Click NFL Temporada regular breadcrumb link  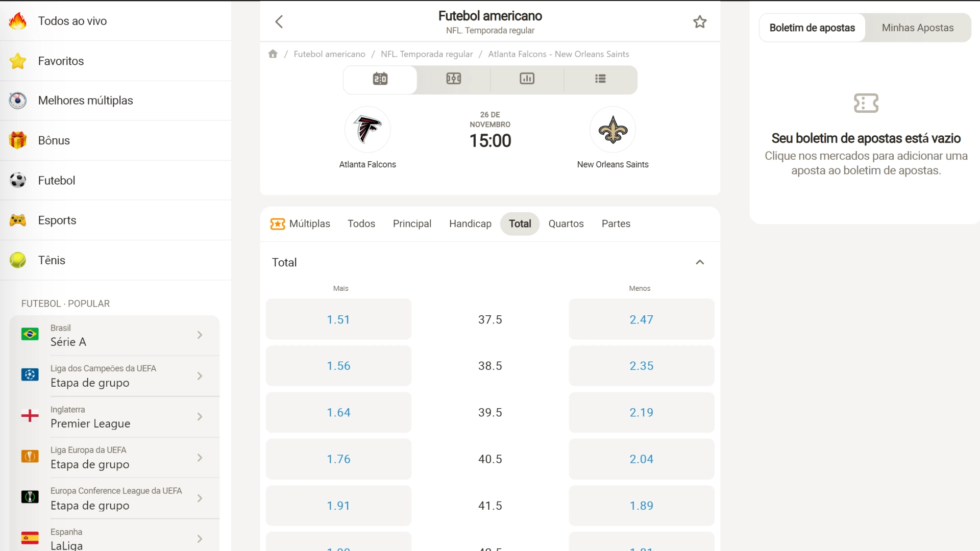(427, 54)
